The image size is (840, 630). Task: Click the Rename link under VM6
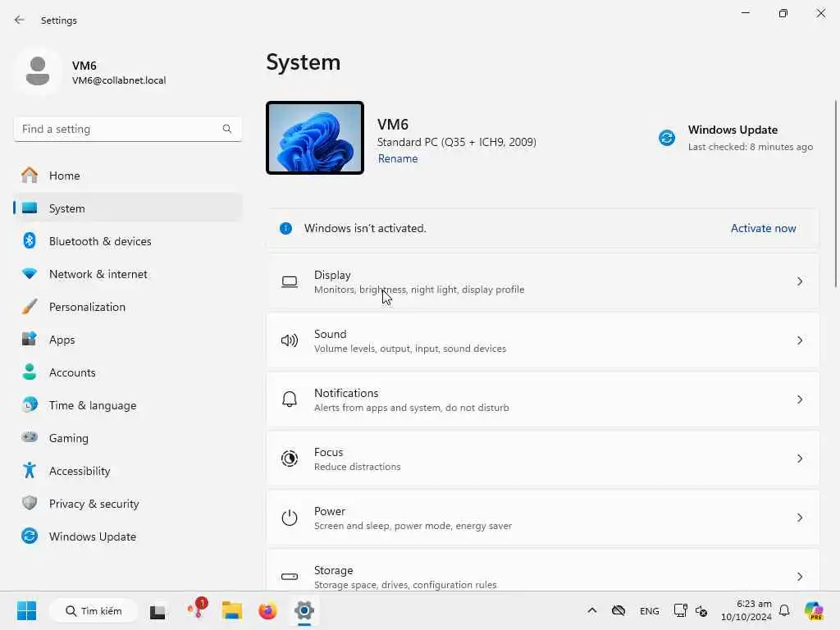coord(398,158)
